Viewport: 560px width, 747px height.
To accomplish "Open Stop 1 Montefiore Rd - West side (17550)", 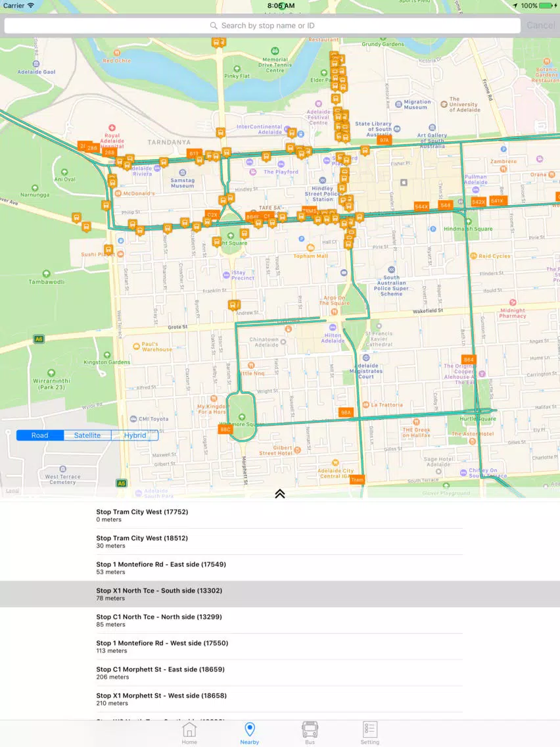I will click(279, 646).
